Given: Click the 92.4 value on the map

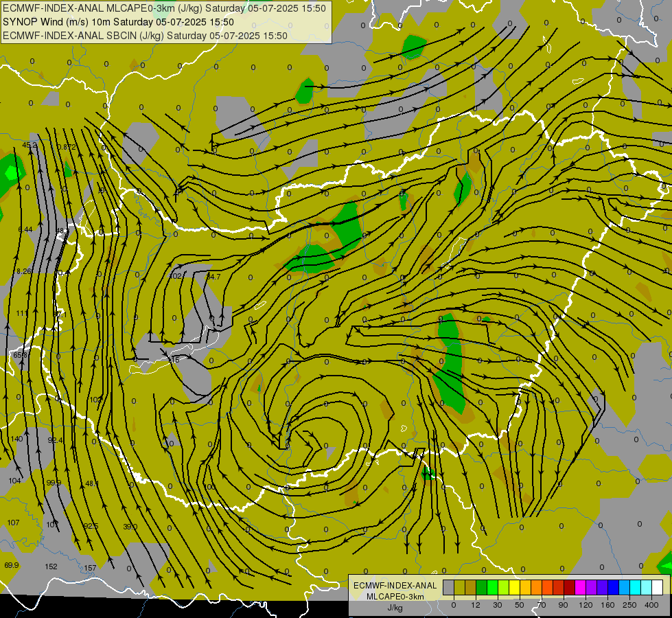Looking at the screenshot, I should [56, 440].
